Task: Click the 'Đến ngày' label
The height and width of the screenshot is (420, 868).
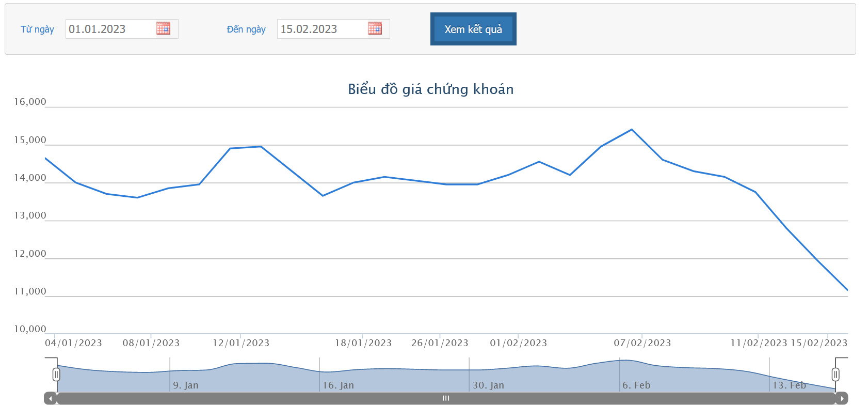Action: [x=246, y=29]
